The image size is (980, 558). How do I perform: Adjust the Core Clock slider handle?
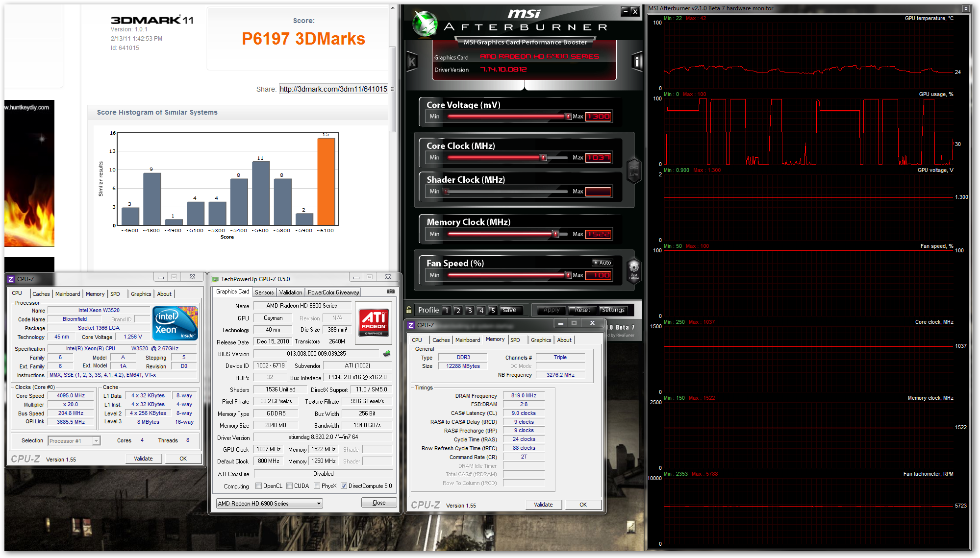coord(543,158)
